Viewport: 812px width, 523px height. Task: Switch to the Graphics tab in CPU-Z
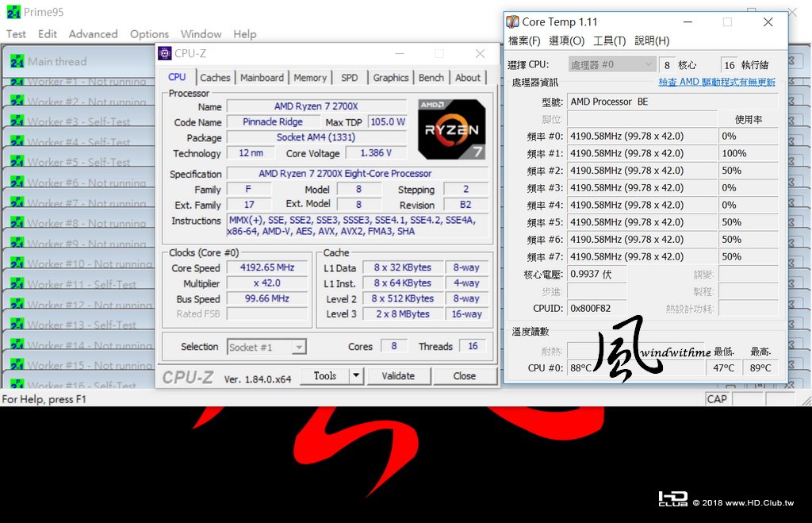click(x=390, y=78)
